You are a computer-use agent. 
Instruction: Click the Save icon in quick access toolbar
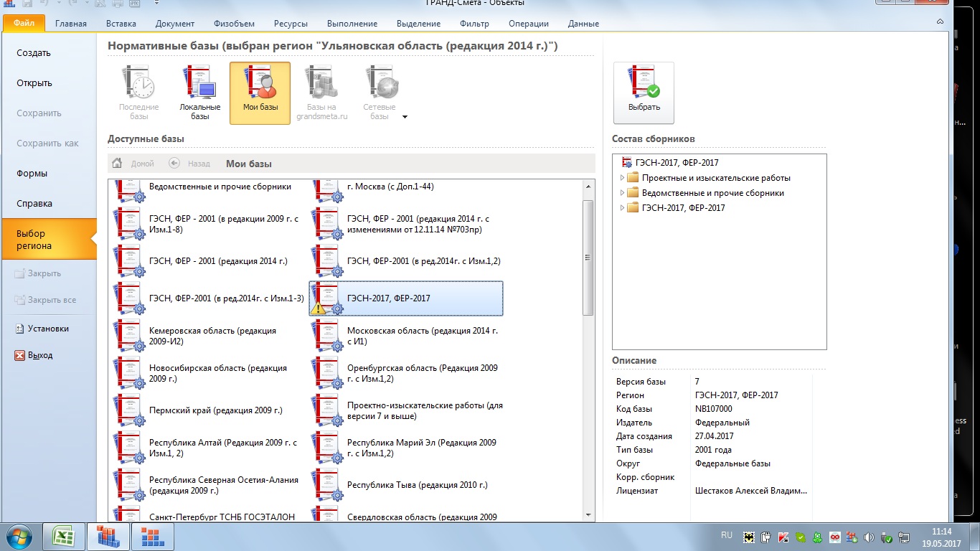(x=27, y=4)
